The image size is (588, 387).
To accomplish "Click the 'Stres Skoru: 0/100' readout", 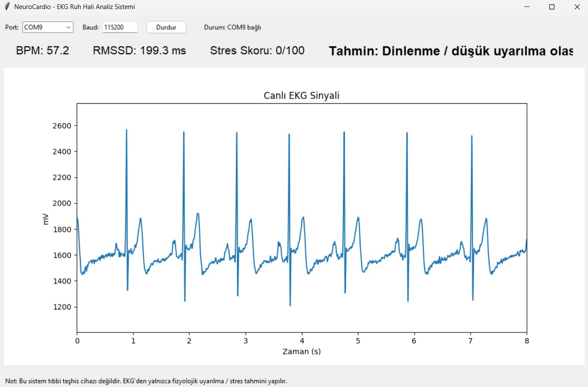I will [x=257, y=51].
